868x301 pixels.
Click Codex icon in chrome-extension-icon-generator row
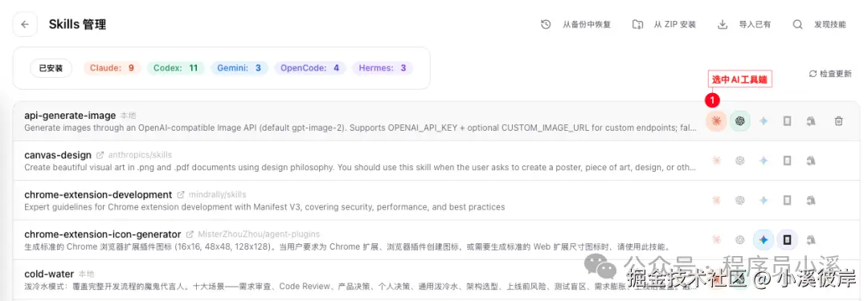pyautogui.click(x=739, y=239)
